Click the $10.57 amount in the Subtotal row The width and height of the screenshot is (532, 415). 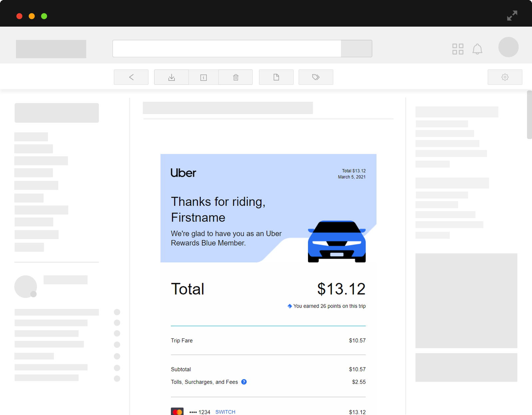point(357,369)
